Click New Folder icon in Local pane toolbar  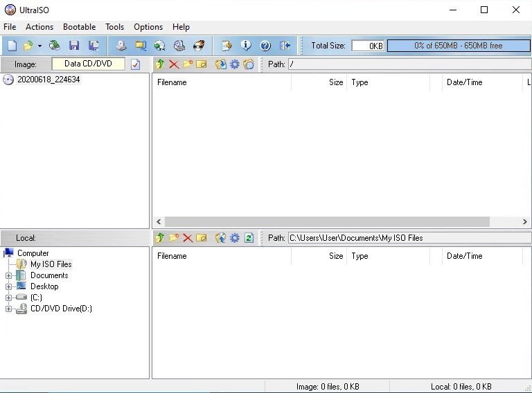[x=174, y=238]
